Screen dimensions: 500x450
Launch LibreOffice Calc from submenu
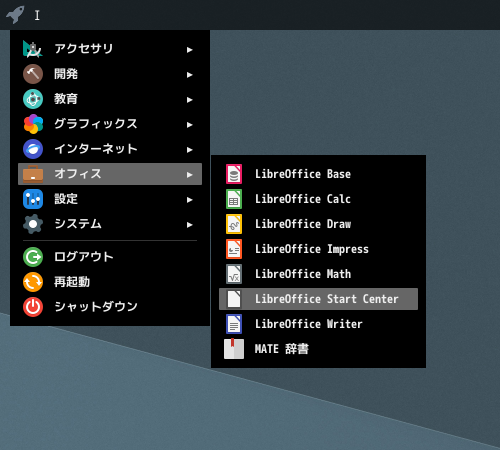pyautogui.click(x=318, y=199)
